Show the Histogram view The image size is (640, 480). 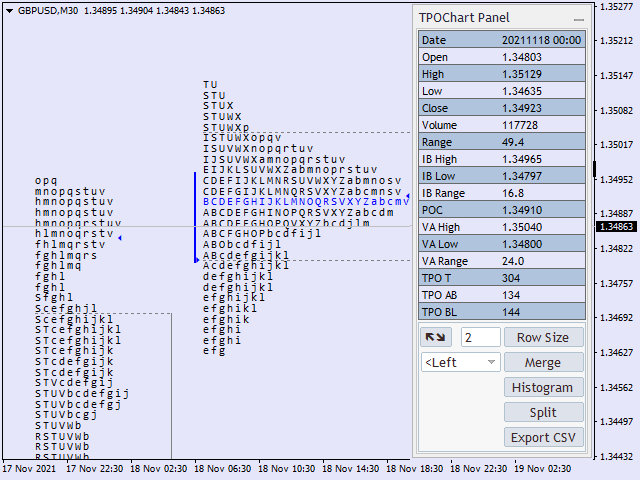(x=543, y=387)
